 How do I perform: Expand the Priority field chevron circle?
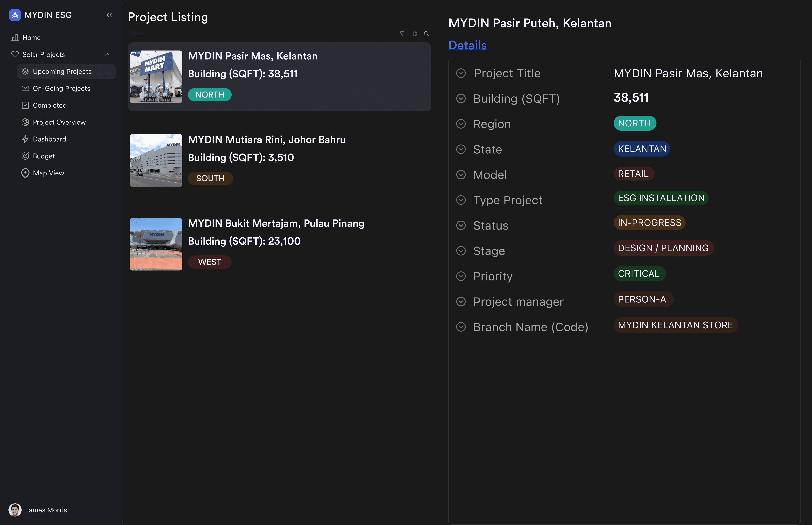click(461, 276)
